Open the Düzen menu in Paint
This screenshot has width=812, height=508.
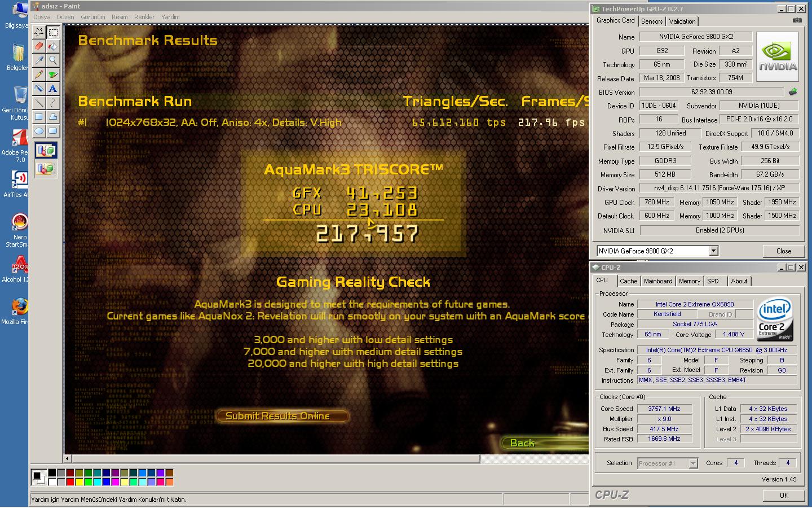pyautogui.click(x=65, y=17)
